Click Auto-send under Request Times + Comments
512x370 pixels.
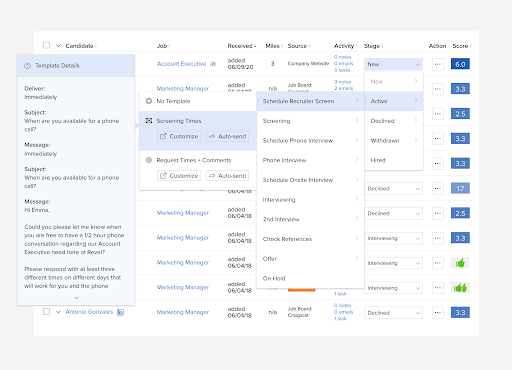click(227, 176)
